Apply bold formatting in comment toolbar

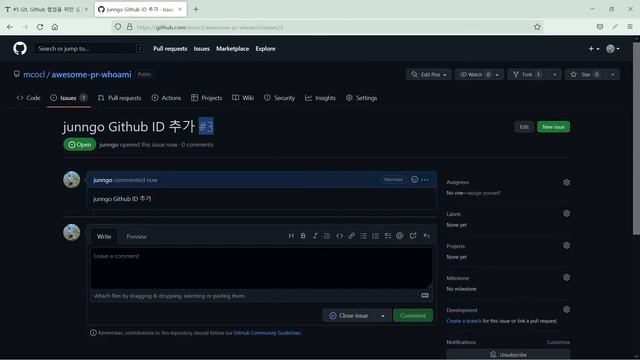tap(303, 236)
